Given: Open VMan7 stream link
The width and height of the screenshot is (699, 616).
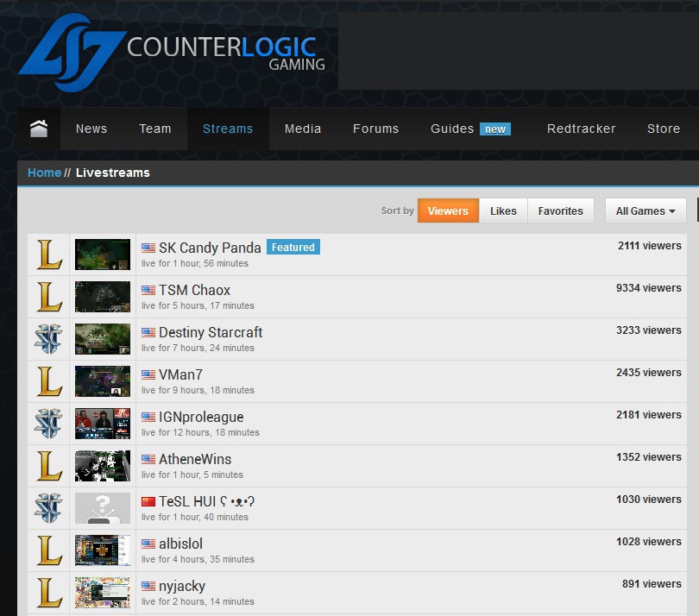Looking at the screenshot, I should (180, 374).
